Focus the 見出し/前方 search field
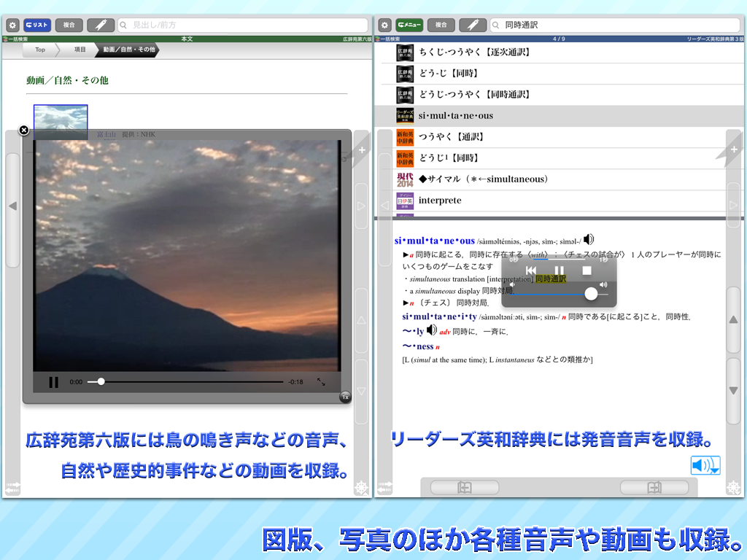The width and height of the screenshot is (747, 560). [243, 25]
